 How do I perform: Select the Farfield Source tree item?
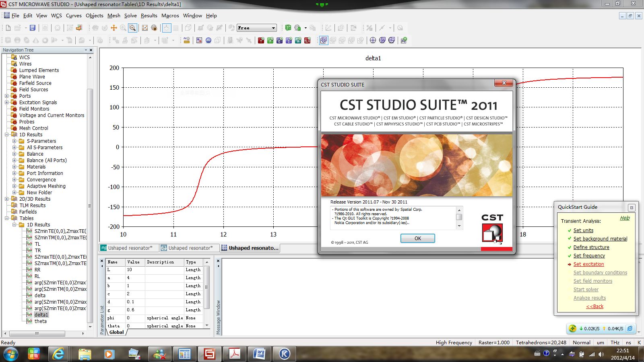[35, 83]
